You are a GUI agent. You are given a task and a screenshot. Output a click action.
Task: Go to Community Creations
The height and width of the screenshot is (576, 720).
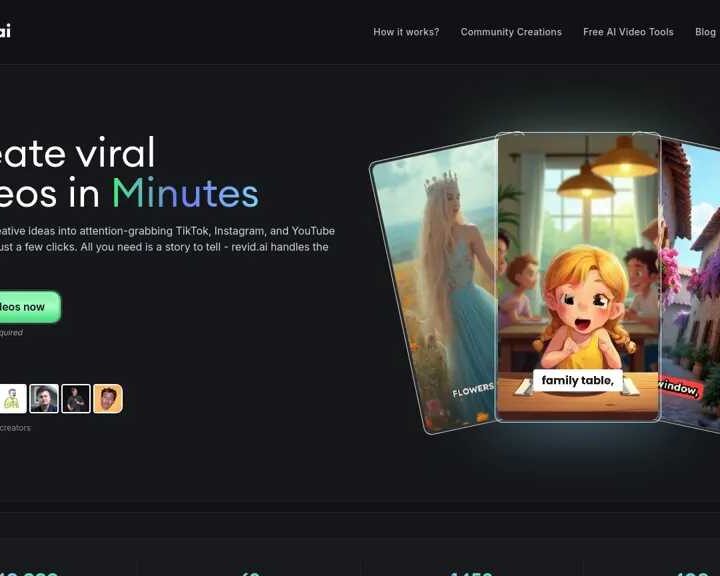[x=511, y=32]
